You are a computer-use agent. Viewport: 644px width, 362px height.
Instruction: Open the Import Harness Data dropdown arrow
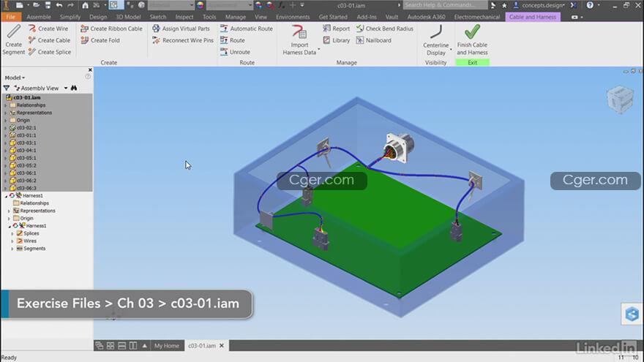(319, 50)
